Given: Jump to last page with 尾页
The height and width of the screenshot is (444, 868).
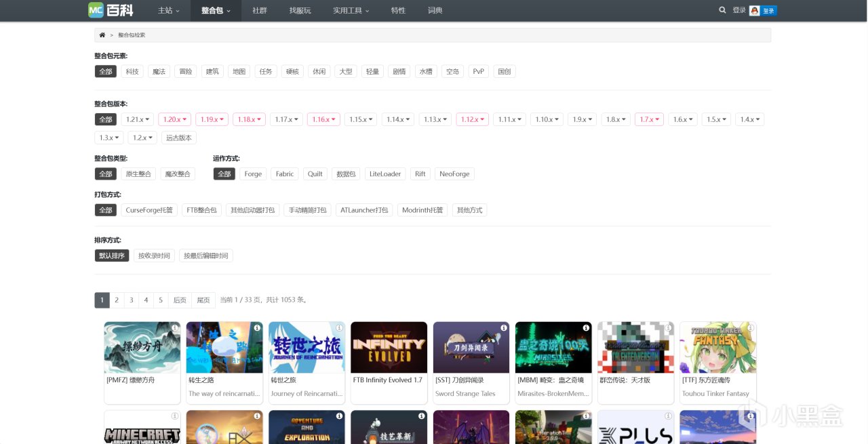Looking at the screenshot, I should [x=203, y=300].
